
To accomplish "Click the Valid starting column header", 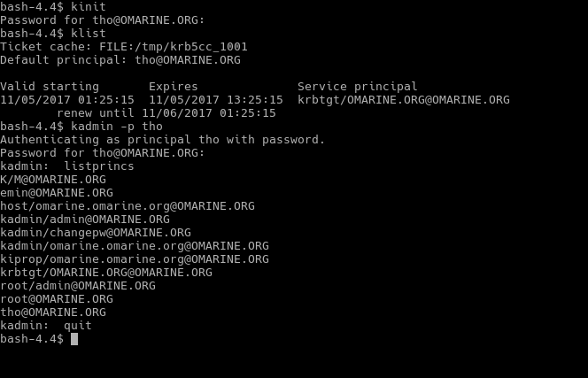I will [50, 87].
